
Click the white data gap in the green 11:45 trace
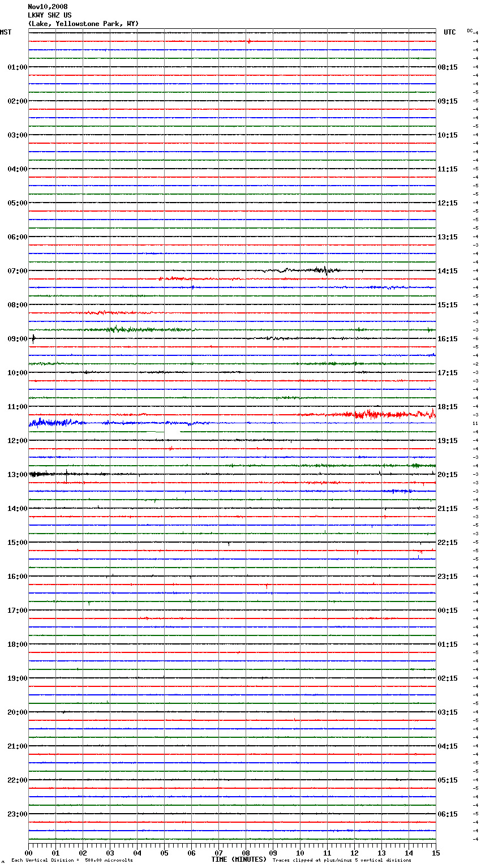172,433
